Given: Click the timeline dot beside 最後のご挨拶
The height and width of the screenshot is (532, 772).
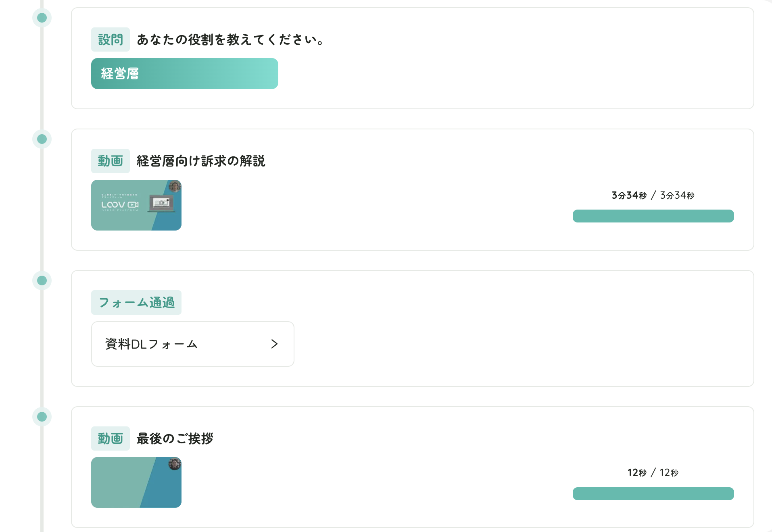Looking at the screenshot, I should tap(41, 417).
